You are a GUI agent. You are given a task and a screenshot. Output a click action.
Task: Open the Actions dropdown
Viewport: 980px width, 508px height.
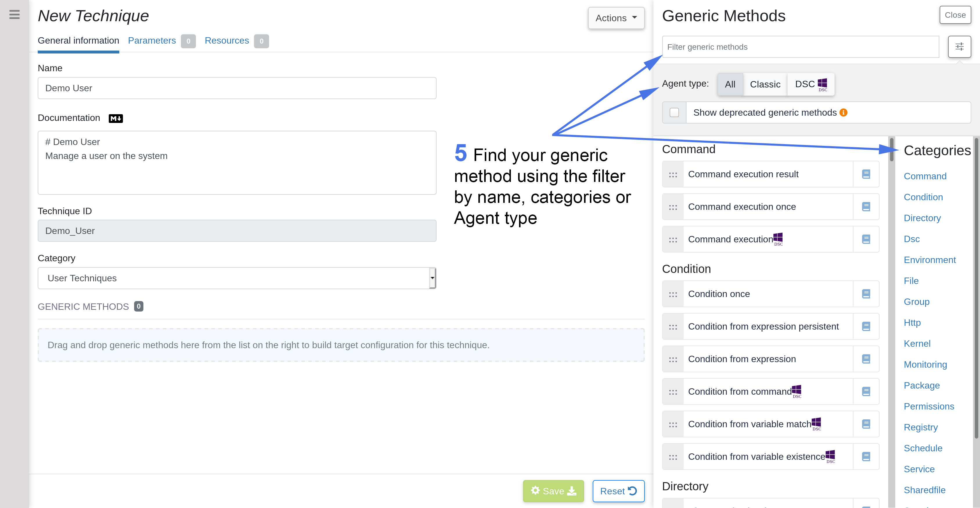click(x=615, y=18)
